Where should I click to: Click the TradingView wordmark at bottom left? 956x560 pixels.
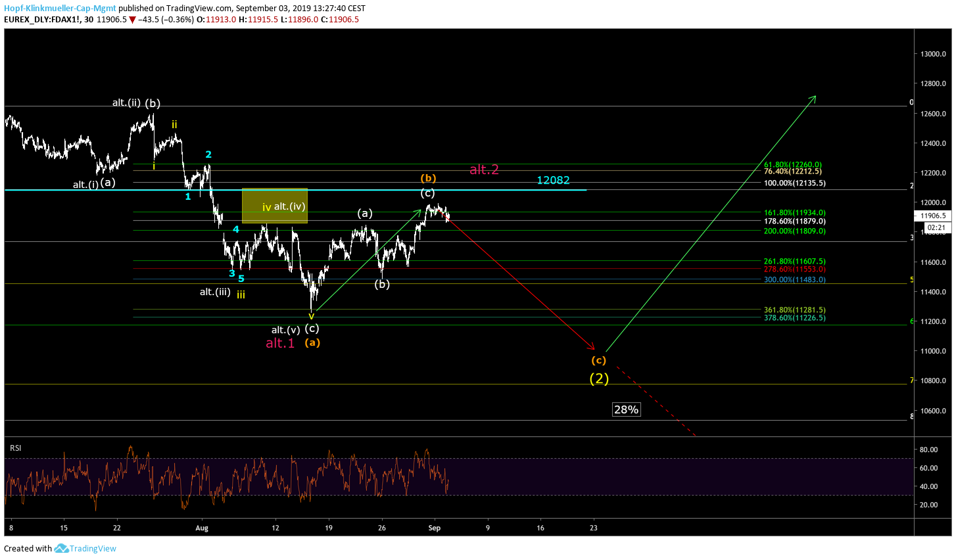(x=93, y=548)
